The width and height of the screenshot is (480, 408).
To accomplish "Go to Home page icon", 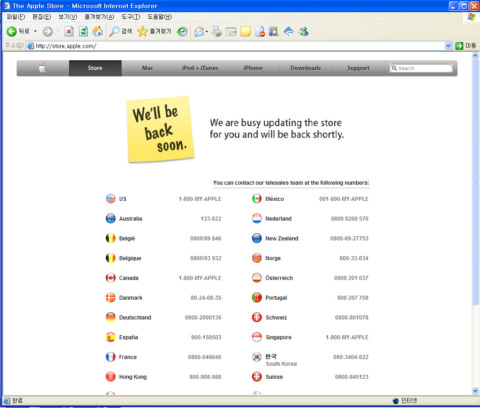I will pos(98,31).
